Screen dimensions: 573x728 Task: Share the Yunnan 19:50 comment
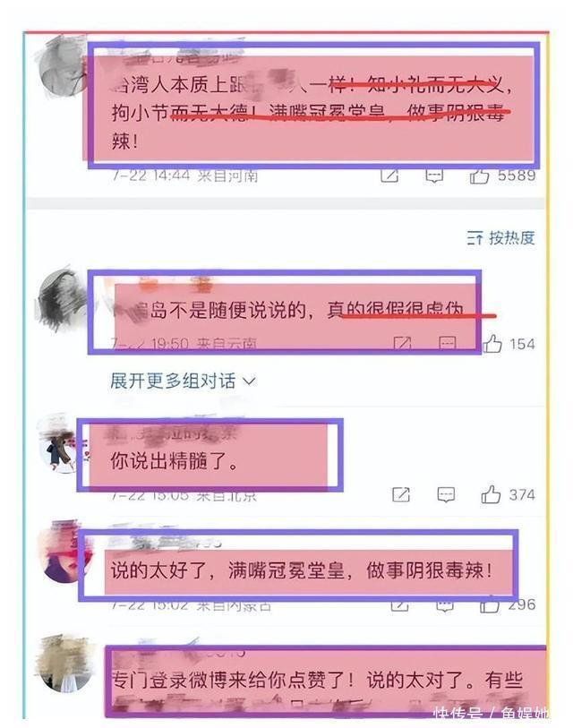(x=402, y=344)
